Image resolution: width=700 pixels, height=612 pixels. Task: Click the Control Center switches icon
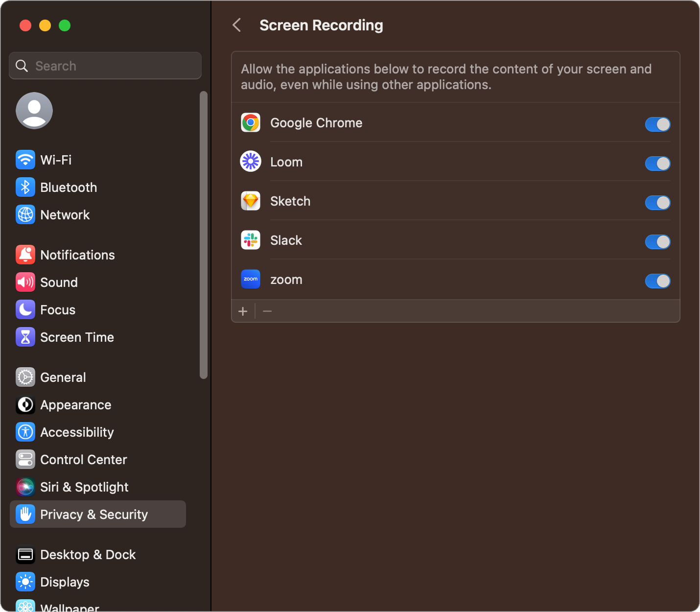[x=25, y=459]
